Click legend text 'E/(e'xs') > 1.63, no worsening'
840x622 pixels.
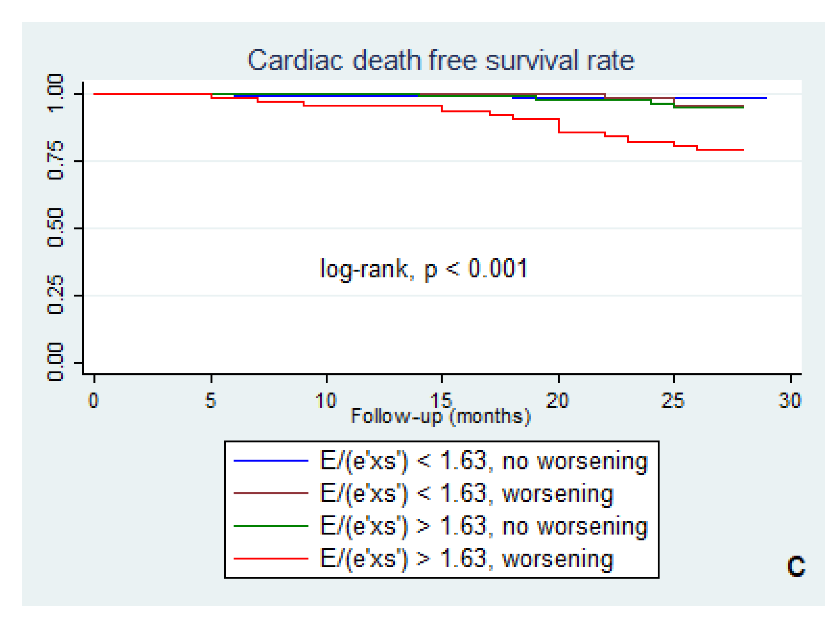tap(484, 526)
